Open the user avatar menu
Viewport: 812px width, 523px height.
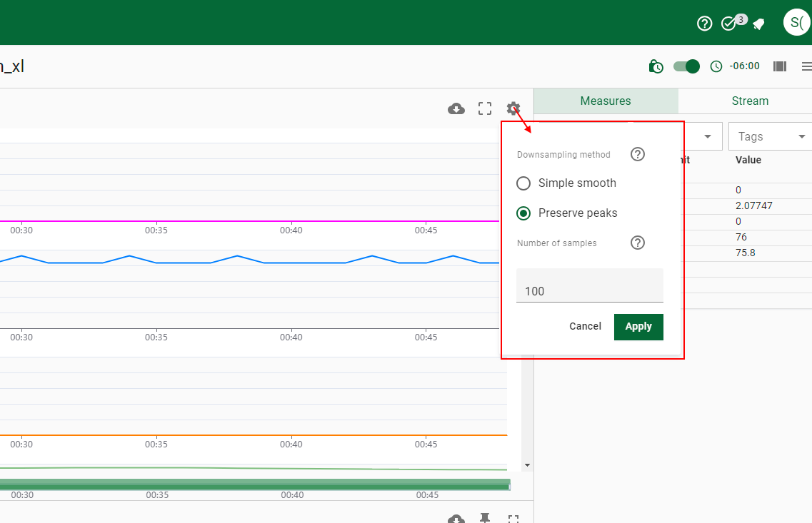coord(796,22)
